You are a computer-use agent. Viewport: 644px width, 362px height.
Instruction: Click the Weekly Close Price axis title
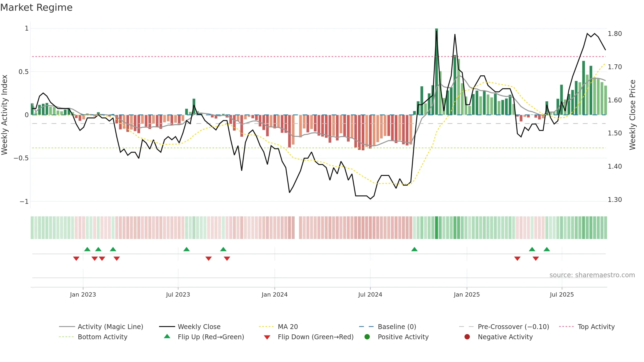[632, 115]
